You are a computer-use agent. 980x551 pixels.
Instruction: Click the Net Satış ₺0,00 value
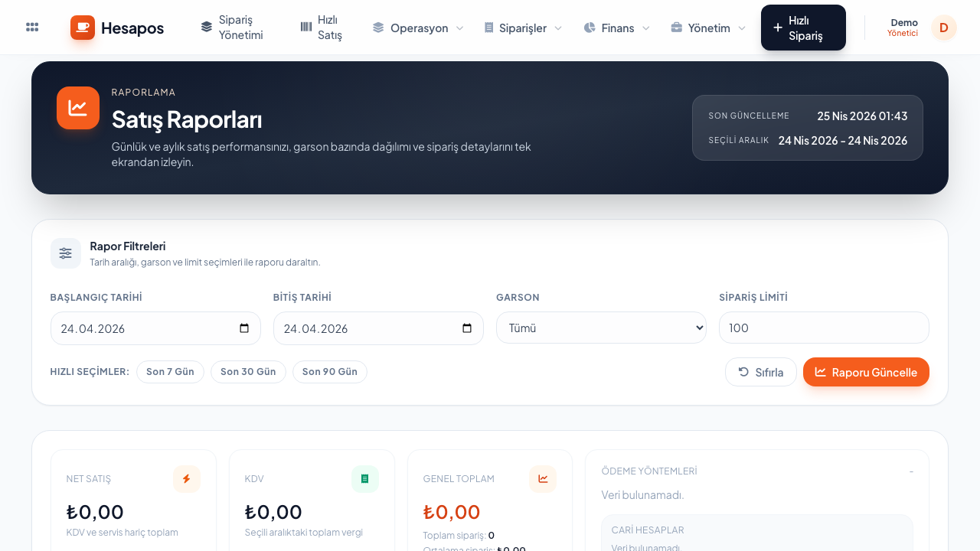(95, 512)
